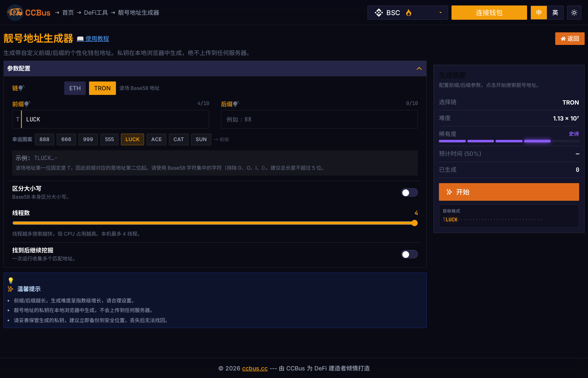Screen dimensions: 588x378
Task: Click the flame icon beside BSC
Action: (409, 13)
